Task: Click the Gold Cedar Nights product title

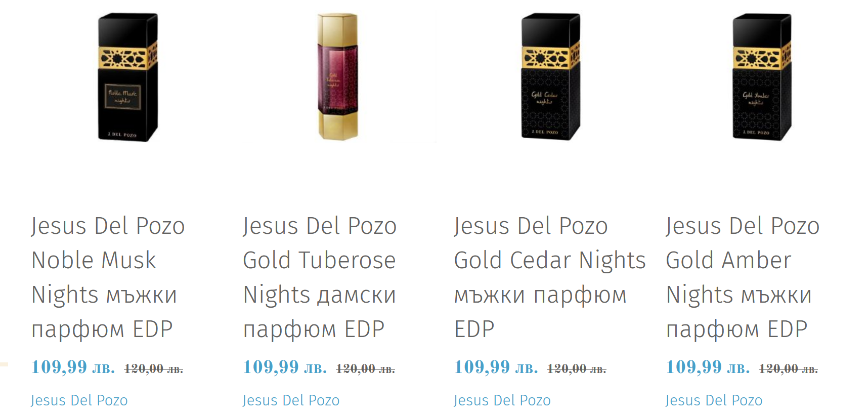Action: tap(549, 277)
